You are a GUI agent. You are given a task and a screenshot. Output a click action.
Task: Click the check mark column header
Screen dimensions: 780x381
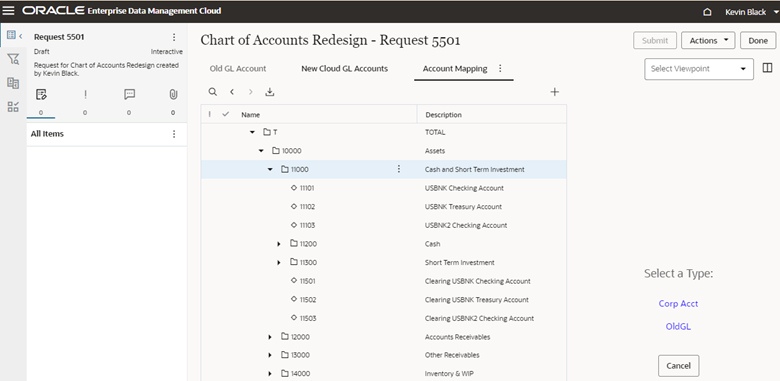225,114
